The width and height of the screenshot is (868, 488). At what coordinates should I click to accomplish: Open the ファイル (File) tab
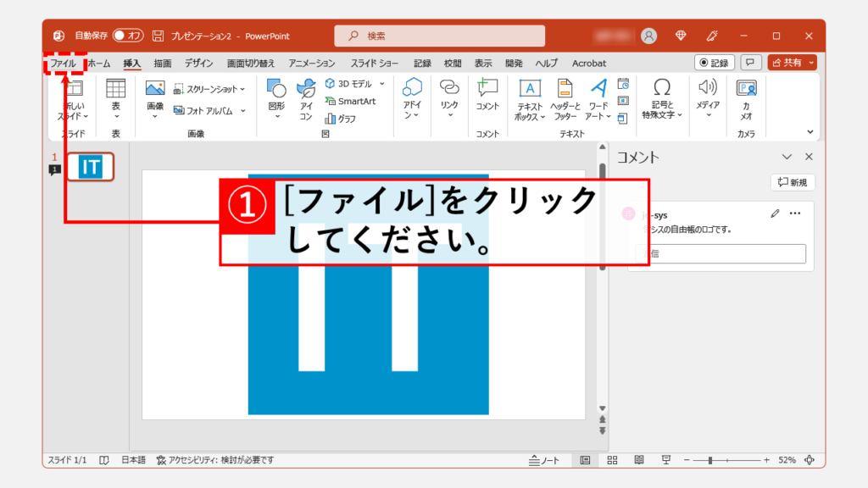pyautogui.click(x=64, y=64)
